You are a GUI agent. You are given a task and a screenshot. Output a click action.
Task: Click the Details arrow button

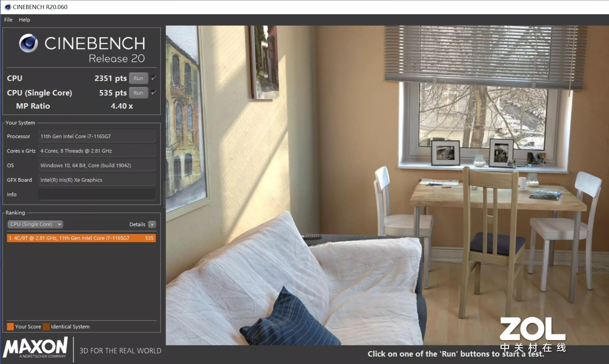152,225
